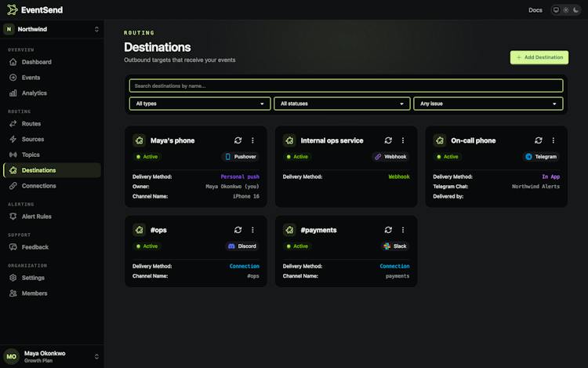
Task: Click the Alert Rules bell icon
Action: click(x=13, y=217)
